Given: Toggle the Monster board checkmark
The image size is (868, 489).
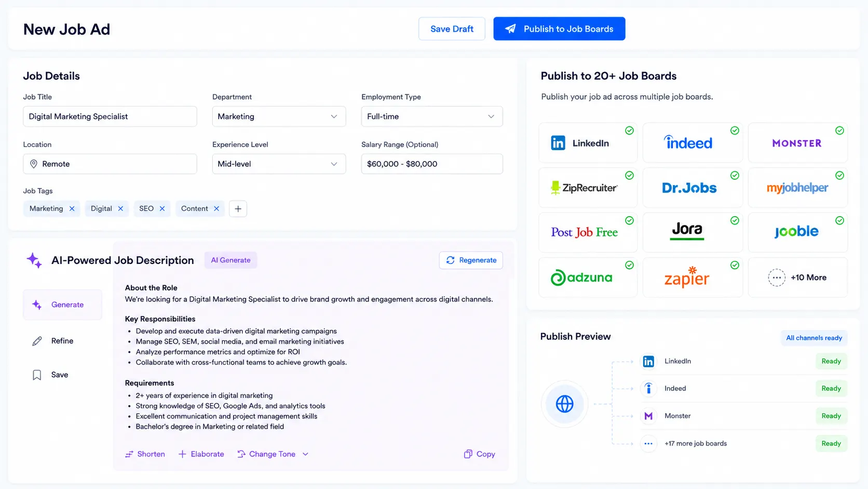Looking at the screenshot, I should coord(839,130).
